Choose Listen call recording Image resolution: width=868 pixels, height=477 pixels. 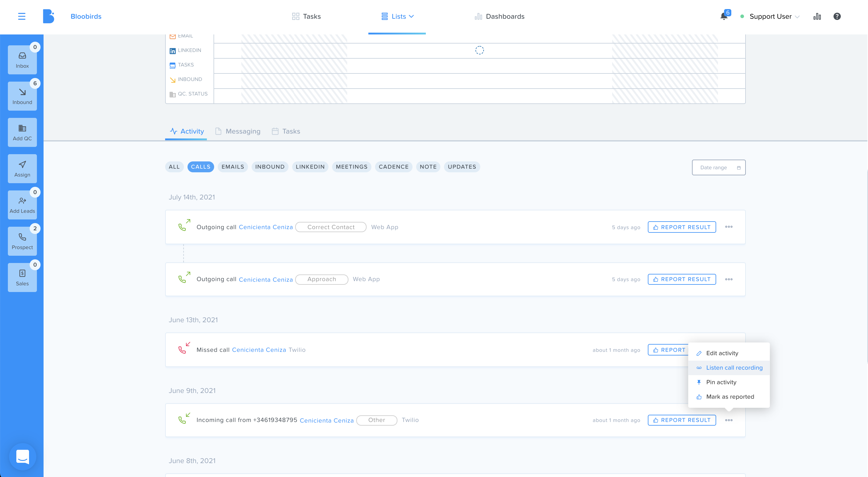pos(729,368)
